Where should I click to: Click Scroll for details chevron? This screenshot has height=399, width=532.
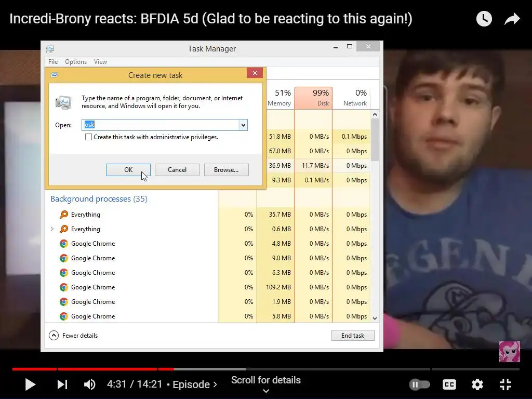tap(266, 391)
